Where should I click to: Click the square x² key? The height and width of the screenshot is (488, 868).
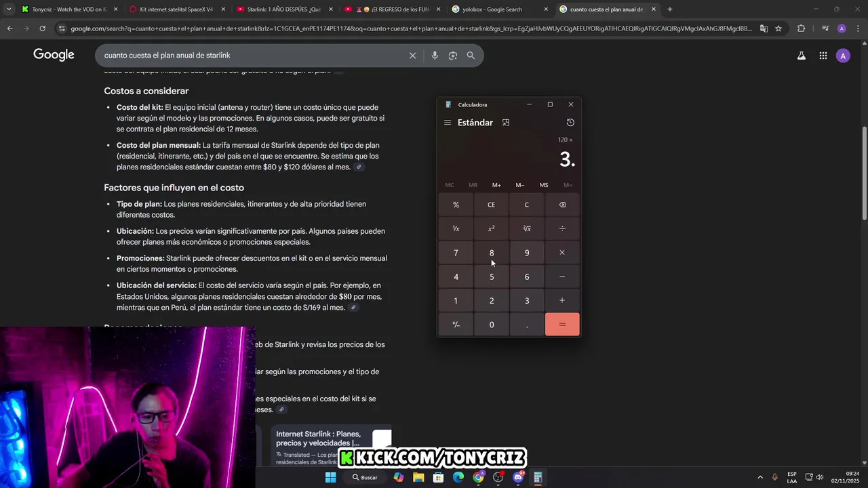(491, 228)
